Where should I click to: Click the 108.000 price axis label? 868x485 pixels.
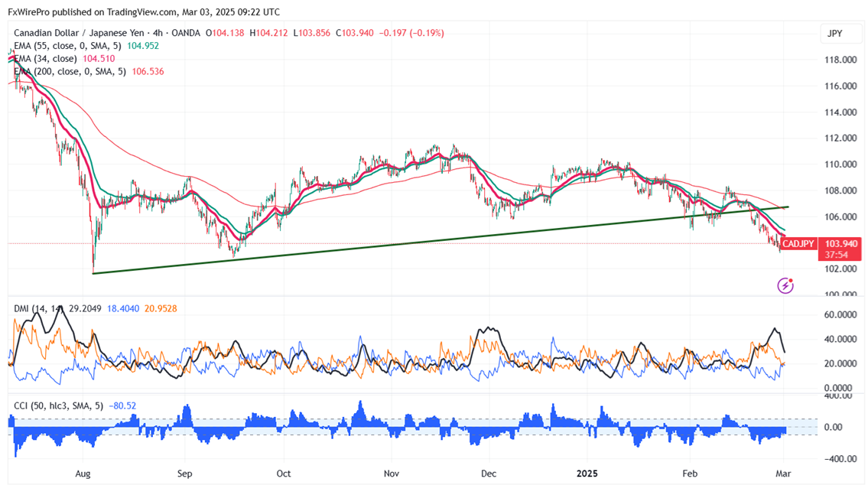(x=841, y=190)
